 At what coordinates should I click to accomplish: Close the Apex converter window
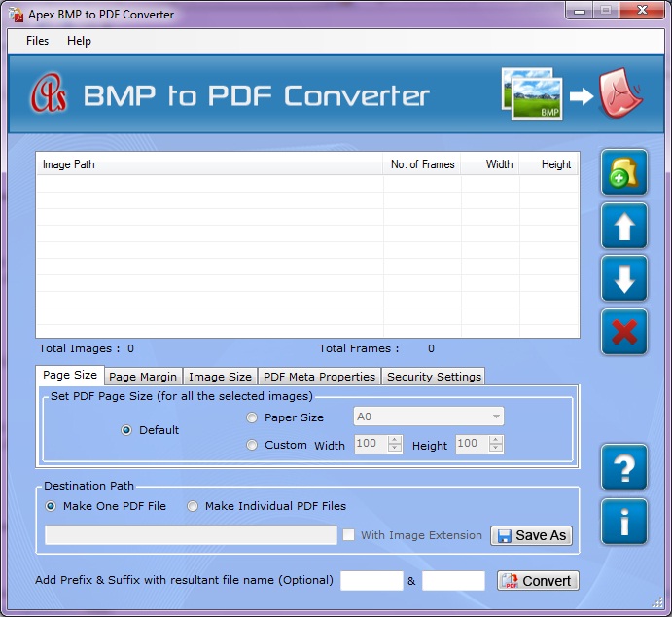point(643,11)
